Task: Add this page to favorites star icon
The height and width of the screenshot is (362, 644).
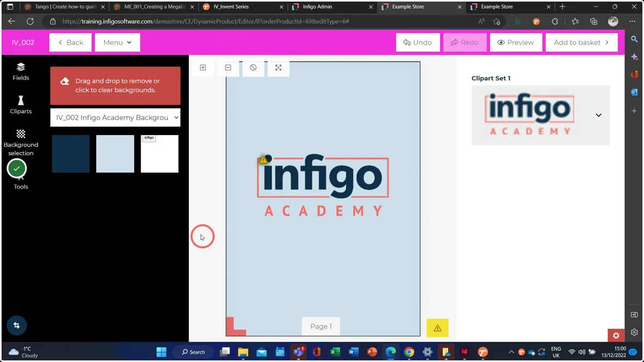Action: tap(496, 21)
